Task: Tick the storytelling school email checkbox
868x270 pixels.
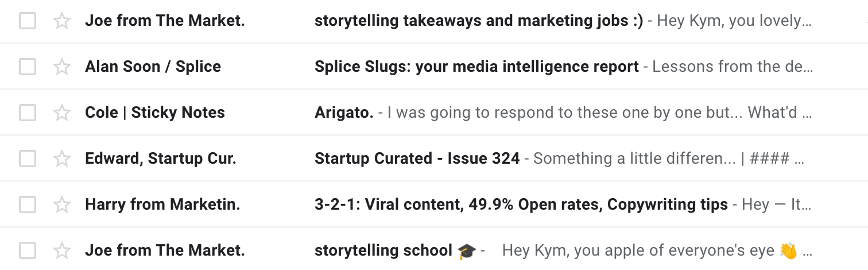Action: point(28,250)
